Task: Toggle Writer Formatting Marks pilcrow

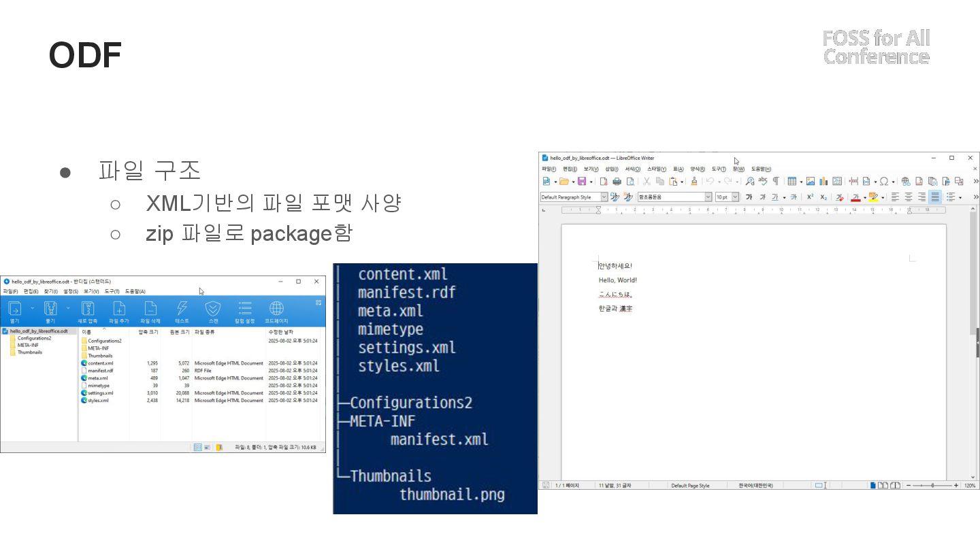Action: (x=776, y=182)
